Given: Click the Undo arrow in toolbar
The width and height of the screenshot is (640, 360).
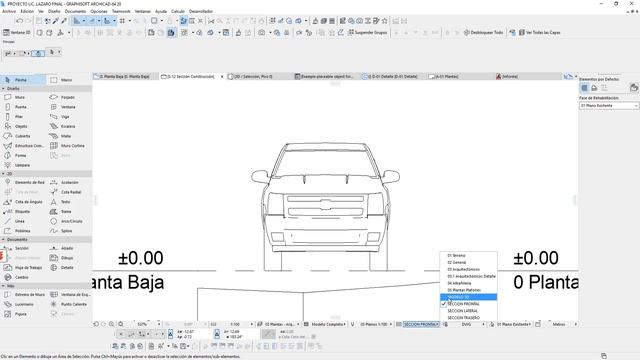Looking at the screenshot, I should point(19,21).
